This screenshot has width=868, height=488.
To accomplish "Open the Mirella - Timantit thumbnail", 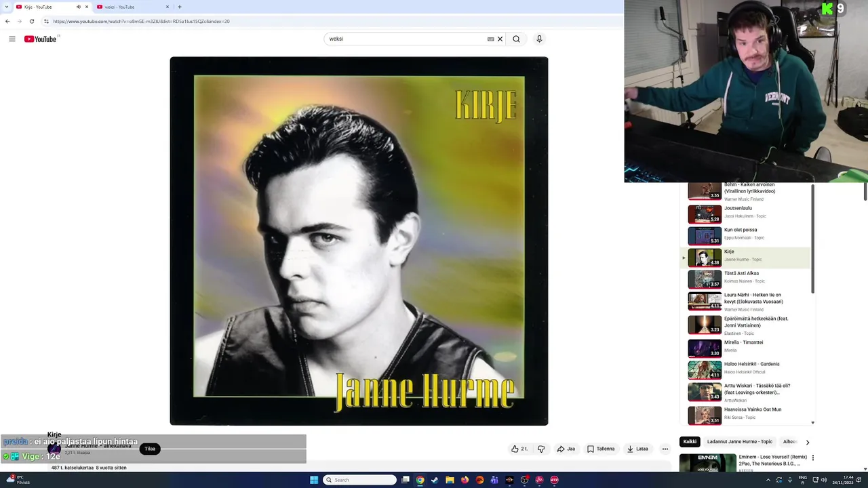I will pos(705,348).
